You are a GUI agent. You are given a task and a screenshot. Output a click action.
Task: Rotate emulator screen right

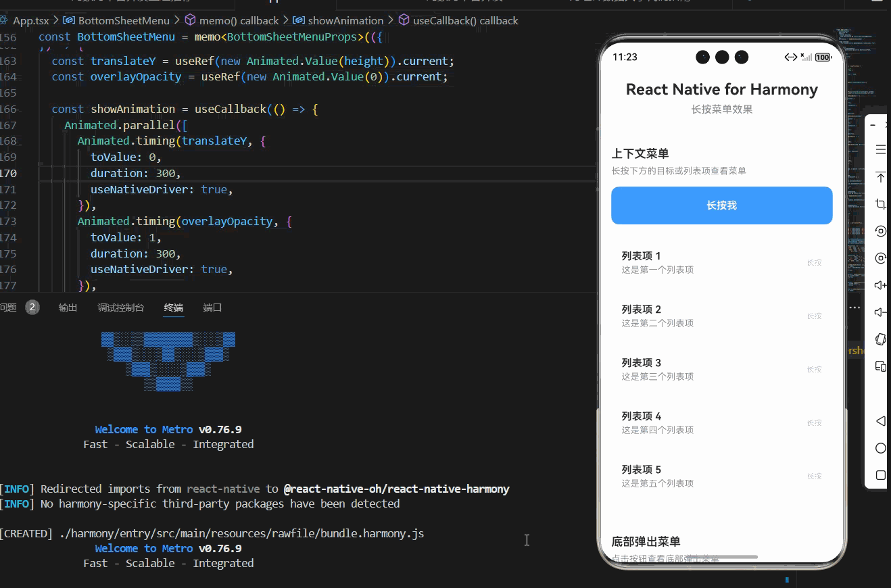[880, 258]
